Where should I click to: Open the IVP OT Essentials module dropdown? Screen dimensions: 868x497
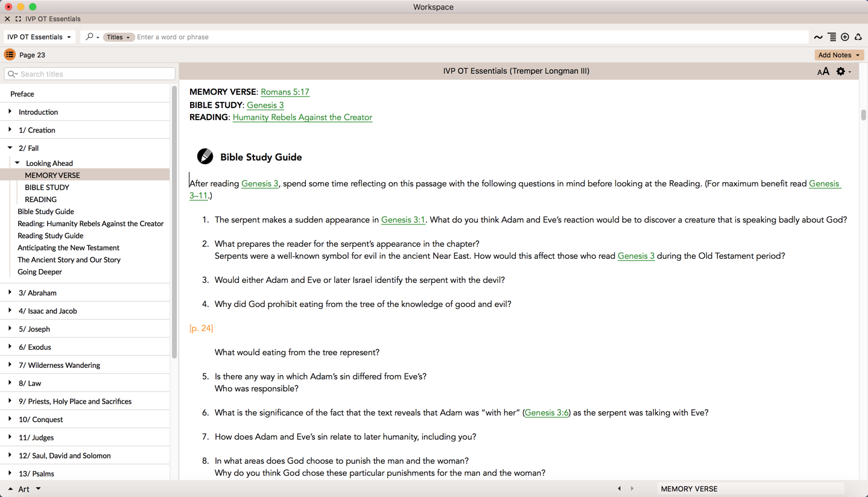39,37
